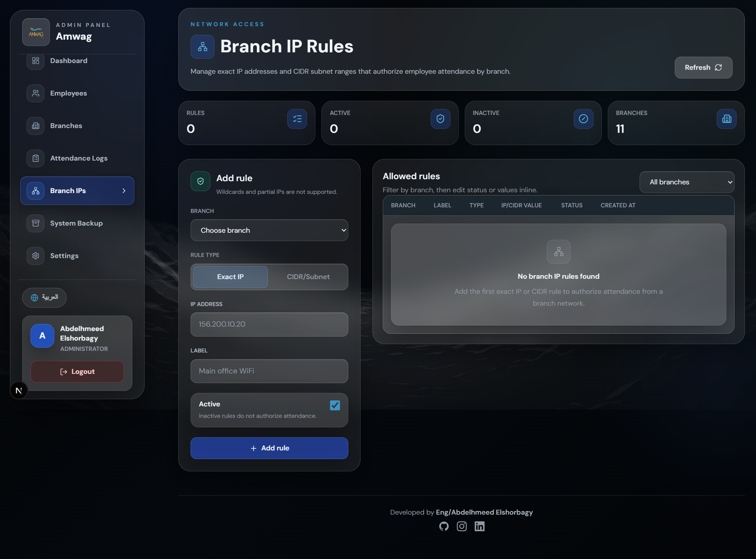Open the Settings page
Image resolution: width=756 pixels, height=559 pixels.
(77, 256)
